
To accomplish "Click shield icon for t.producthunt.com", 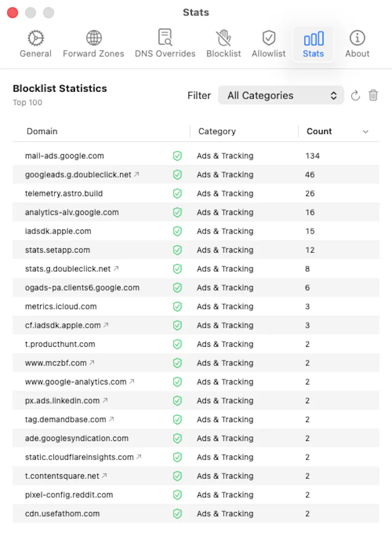I will click(177, 344).
